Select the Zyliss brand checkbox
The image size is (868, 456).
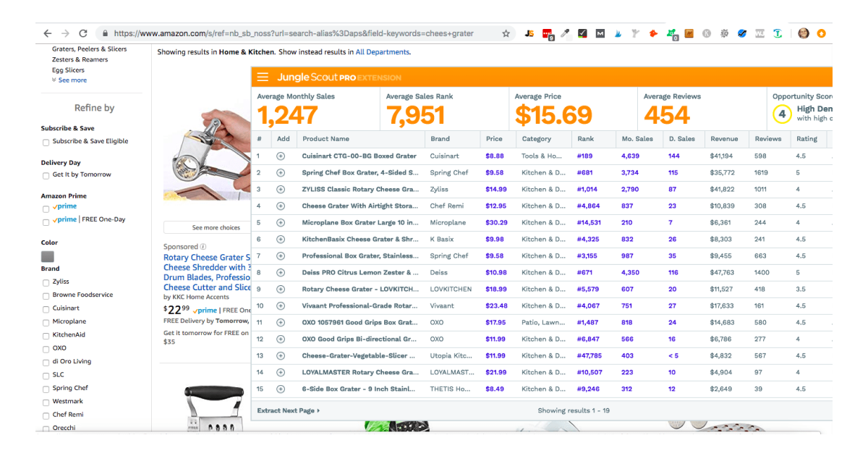46,283
